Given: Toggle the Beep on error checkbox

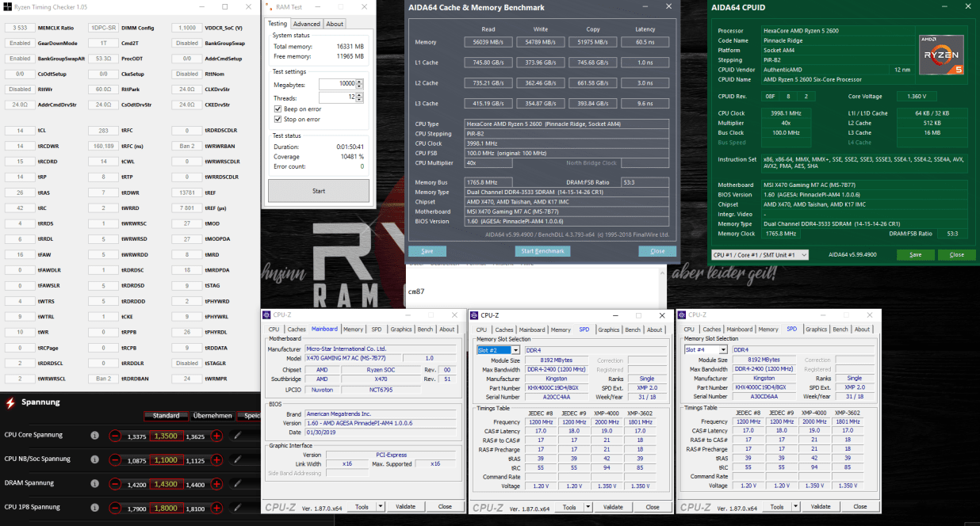Looking at the screenshot, I should [278, 109].
